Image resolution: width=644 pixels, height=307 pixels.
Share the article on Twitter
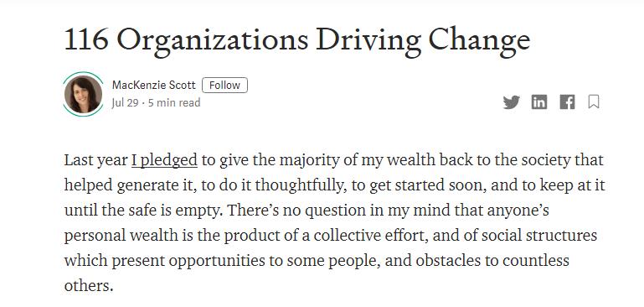click(512, 102)
